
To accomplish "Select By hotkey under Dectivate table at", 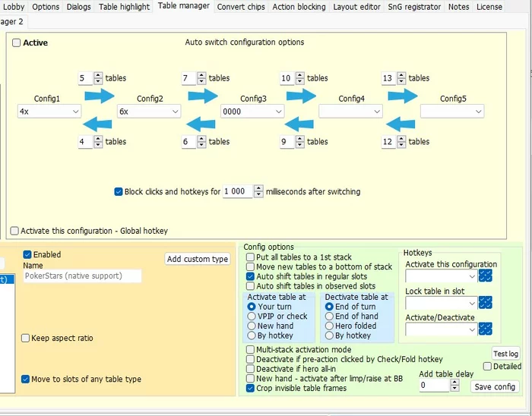I will (x=329, y=336).
